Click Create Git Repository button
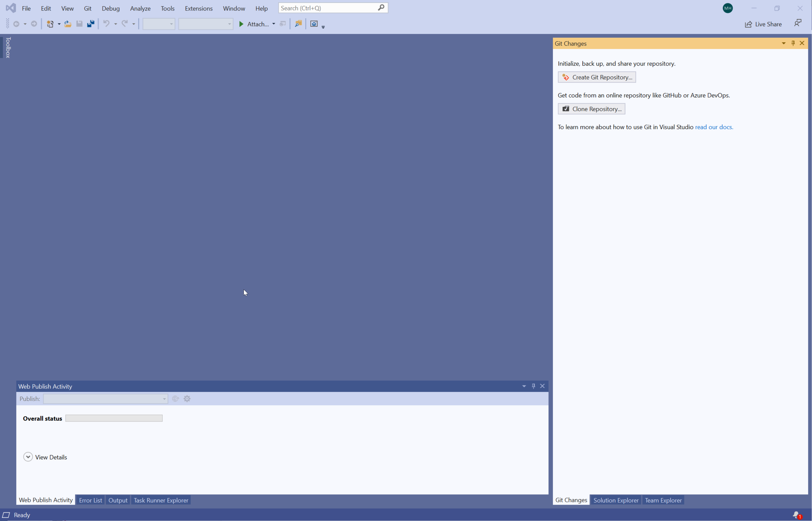 [x=597, y=77]
